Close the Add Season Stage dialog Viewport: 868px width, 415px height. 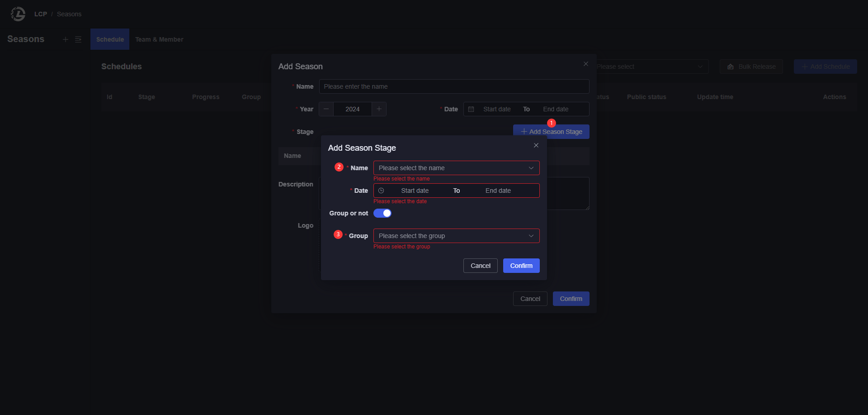pyautogui.click(x=536, y=145)
